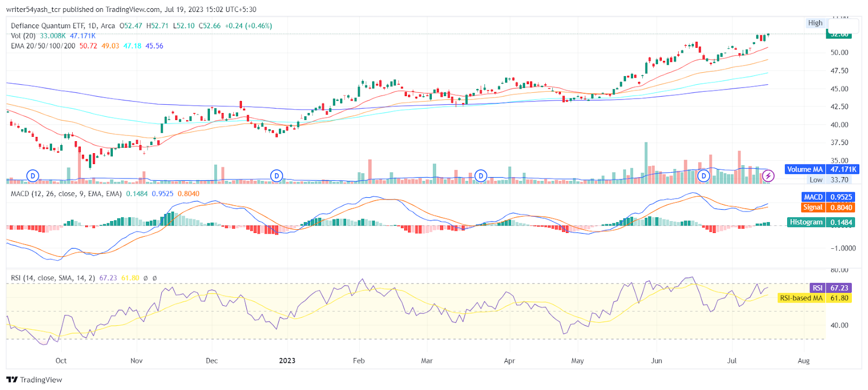Screen dimensions: 868x390
Task: Select the 'Defiance Quantum ETF, 1D, Arca' title
Action: [63, 26]
